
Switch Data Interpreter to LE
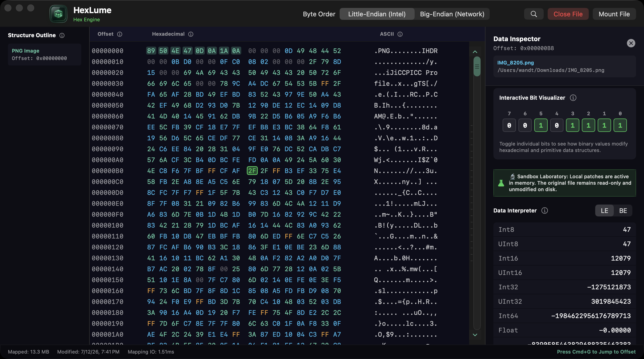pos(605,211)
